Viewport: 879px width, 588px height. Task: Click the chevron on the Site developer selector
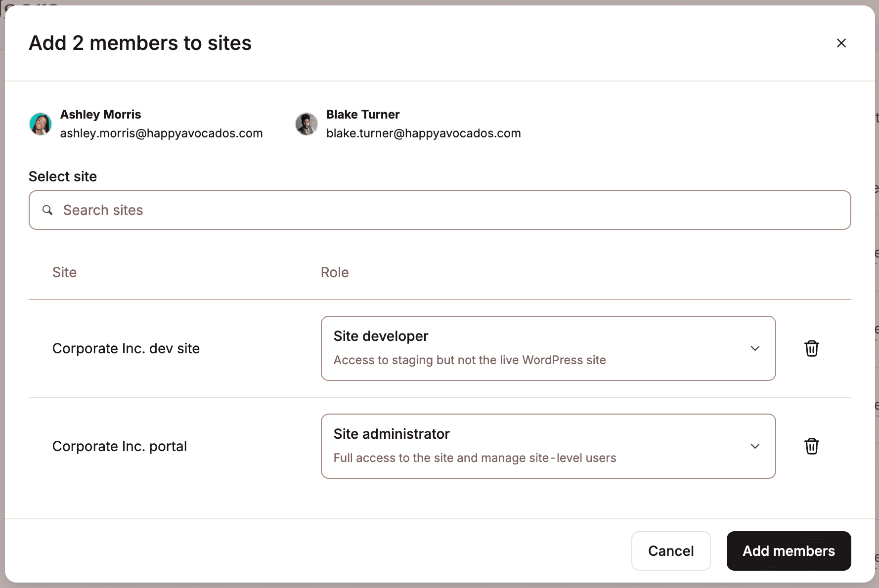tap(755, 348)
